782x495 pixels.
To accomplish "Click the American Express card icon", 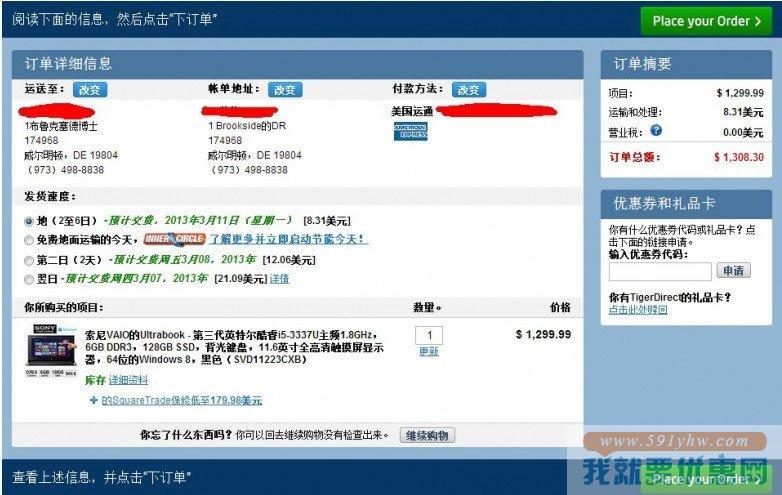I will [x=410, y=131].
